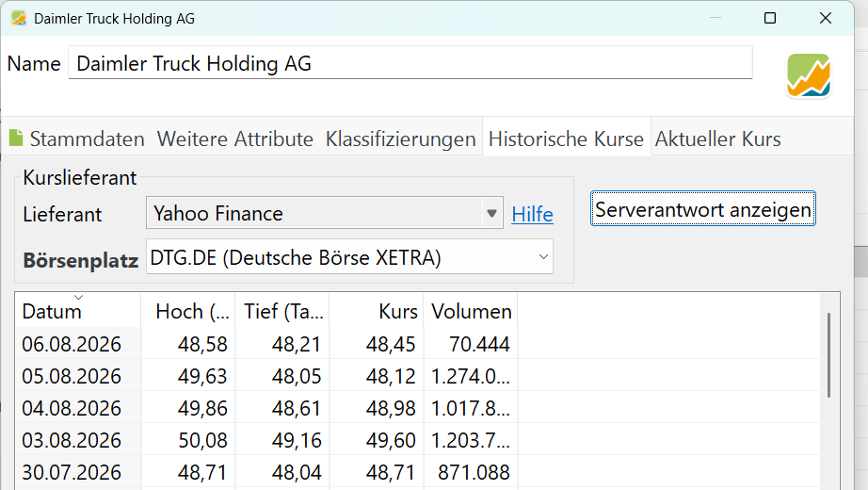Image resolution: width=868 pixels, height=490 pixels.
Task: Switch to the Weitere Attribute tab
Action: tap(234, 139)
